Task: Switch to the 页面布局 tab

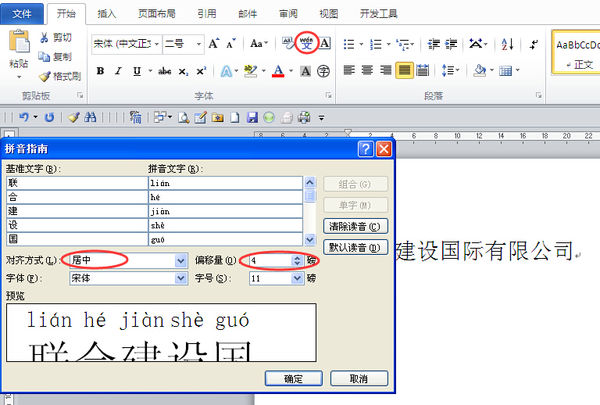Action: point(157,14)
